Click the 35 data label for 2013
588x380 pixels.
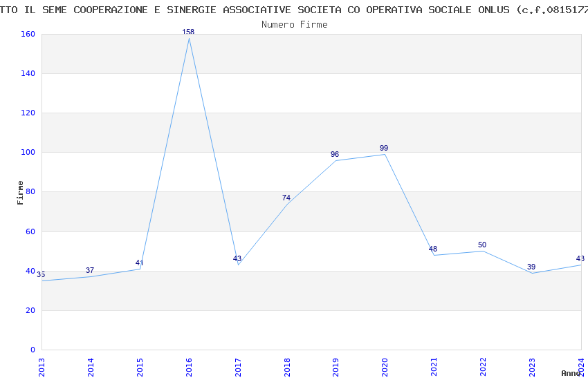[41, 274]
